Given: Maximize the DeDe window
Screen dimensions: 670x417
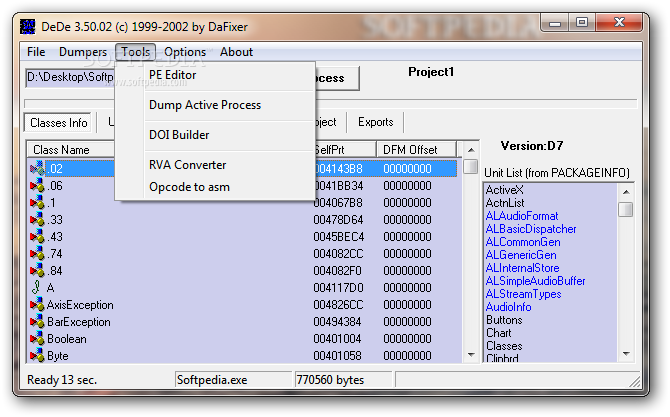Looking at the screenshot, I should click(x=582, y=23).
